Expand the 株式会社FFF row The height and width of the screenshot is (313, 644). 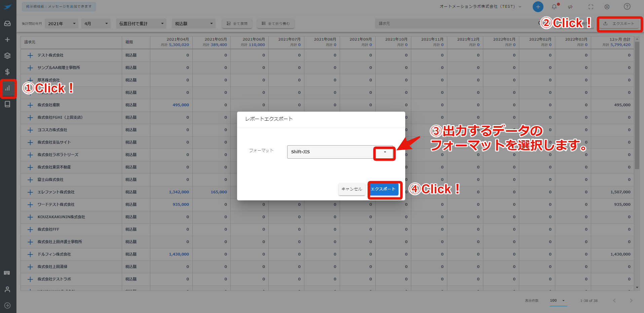pos(30,230)
